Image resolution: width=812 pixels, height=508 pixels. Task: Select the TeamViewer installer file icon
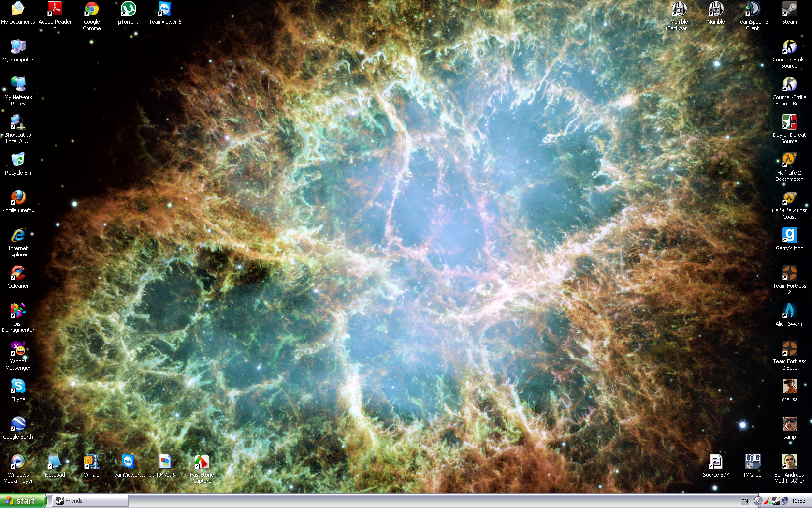point(128,466)
